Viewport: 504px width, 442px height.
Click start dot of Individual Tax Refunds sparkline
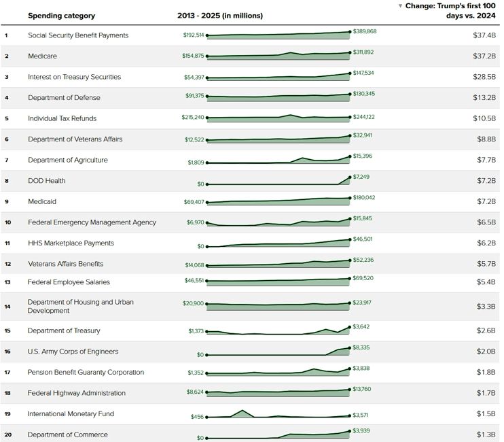click(x=206, y=119)
